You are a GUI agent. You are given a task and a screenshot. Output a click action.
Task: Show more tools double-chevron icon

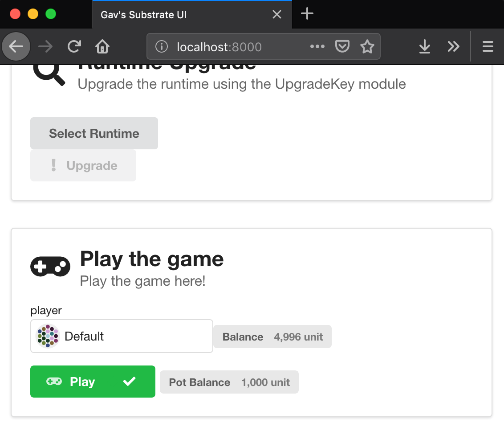pyautogui.click(x=454, y=47)
